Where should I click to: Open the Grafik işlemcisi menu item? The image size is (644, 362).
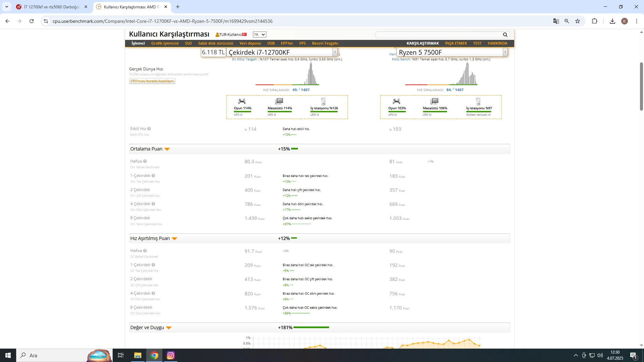tap(165, 43)
